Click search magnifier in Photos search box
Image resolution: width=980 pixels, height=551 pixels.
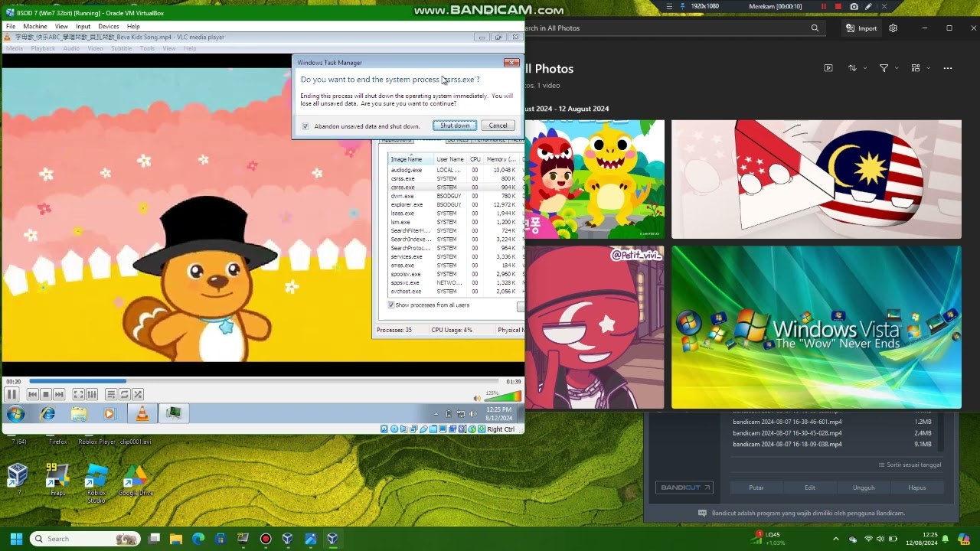pyautogui.click(x=815, y=28)
